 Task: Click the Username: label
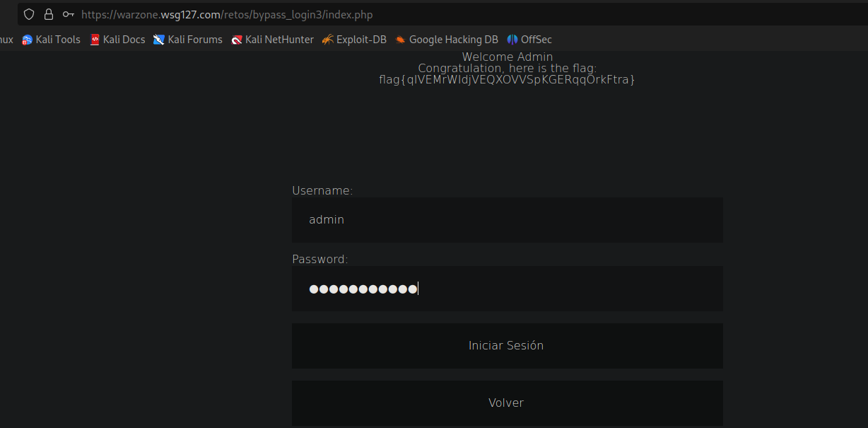pyautogui.click(x=322, y=190)
